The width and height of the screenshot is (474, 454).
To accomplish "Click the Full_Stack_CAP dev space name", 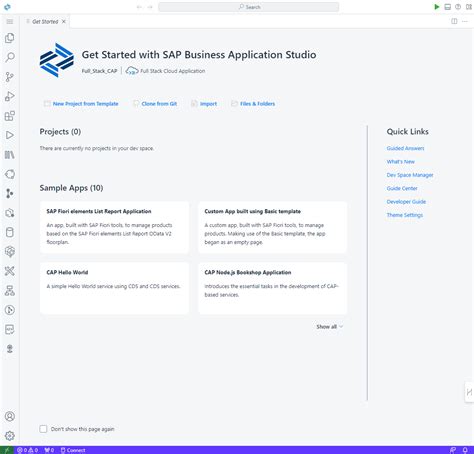I will [99, 71].
